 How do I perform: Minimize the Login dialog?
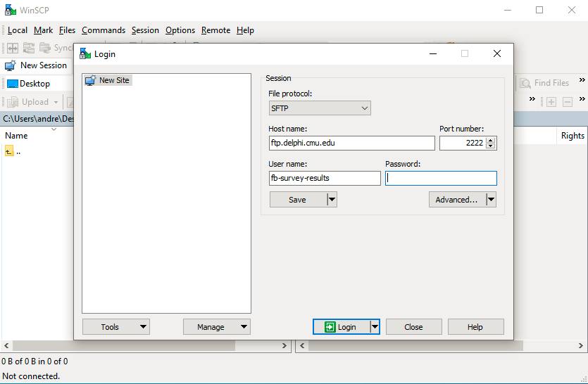point(433,54)
